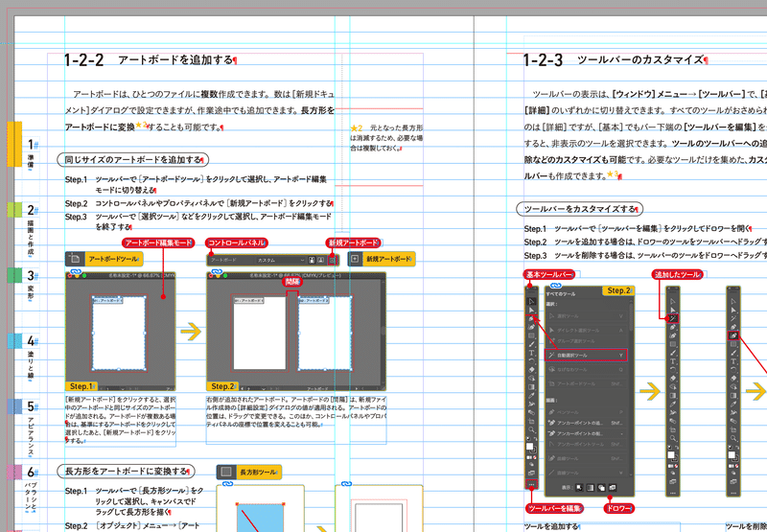Select the heading "1-2-3 ツールバーのカスタマイズ"
This screenshot has width=767, height=532.
pos(616,60)
